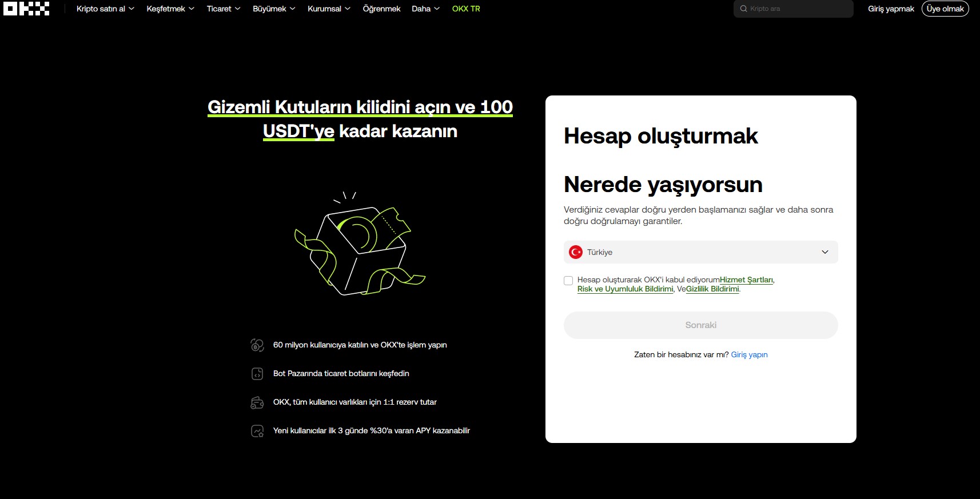Click the text OKX, tüm kullanıcı varlıkları
The width and height of the screenshot is (980, 499).
click(x=354, y=402)
